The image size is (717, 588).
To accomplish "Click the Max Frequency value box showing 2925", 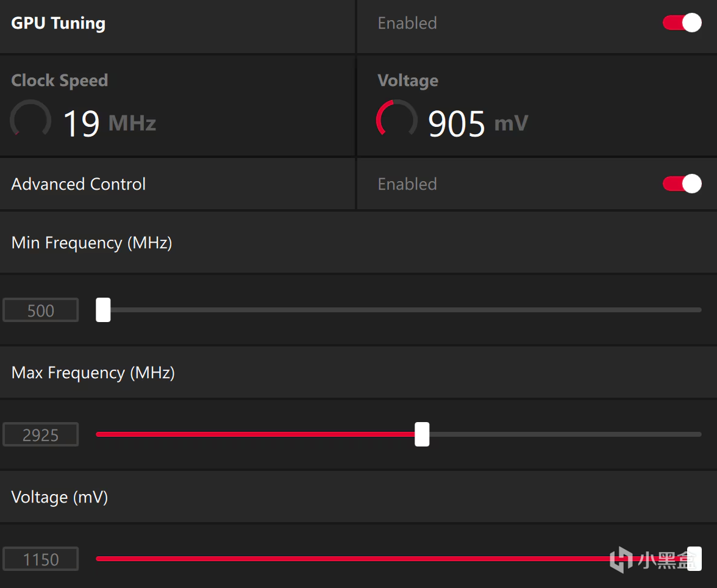I will tap(41, 435).
